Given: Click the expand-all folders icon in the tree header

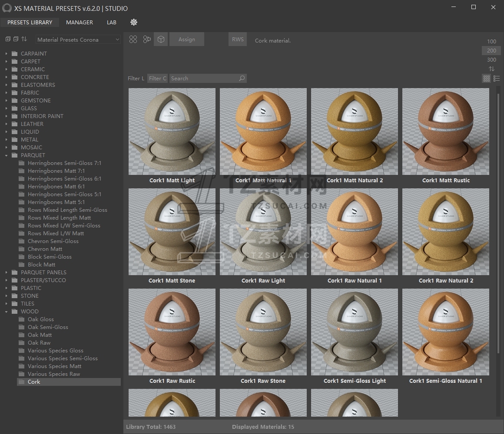Looking at the screenshot, I should (8, 39).
